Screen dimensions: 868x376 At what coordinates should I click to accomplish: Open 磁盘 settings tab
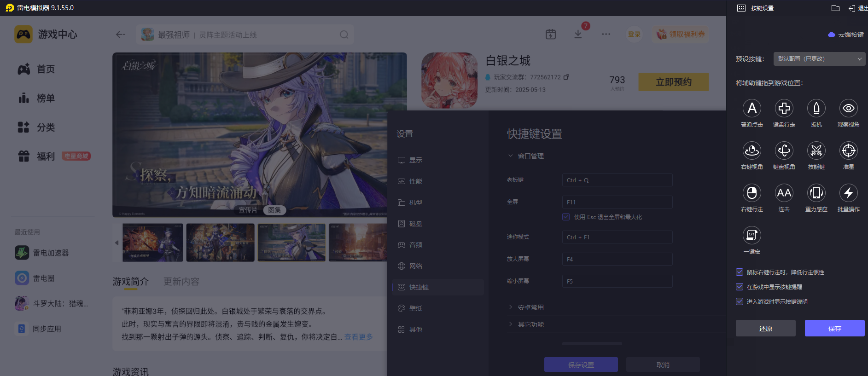[438, 224]
